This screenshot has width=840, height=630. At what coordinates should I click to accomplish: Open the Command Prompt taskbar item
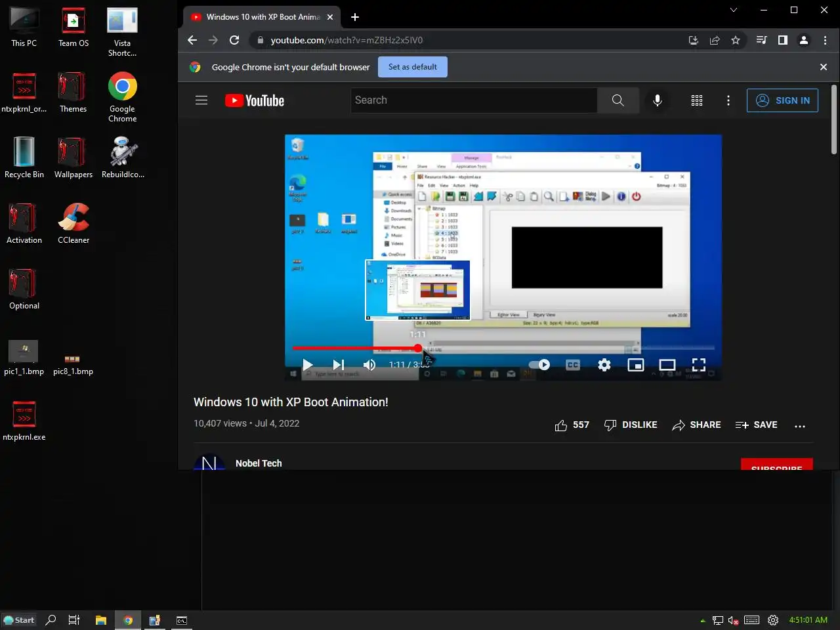pos(182,620)
